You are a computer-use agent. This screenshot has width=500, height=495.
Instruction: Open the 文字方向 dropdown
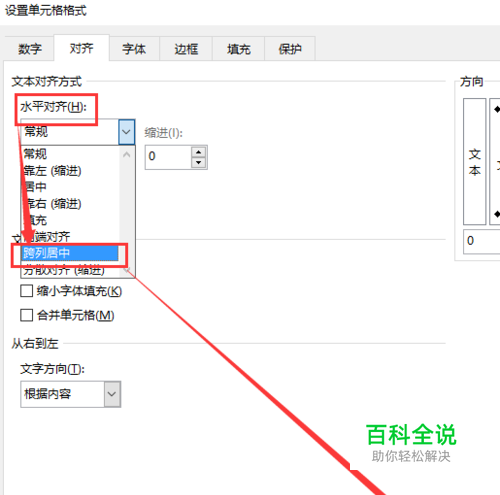point(112,394)
